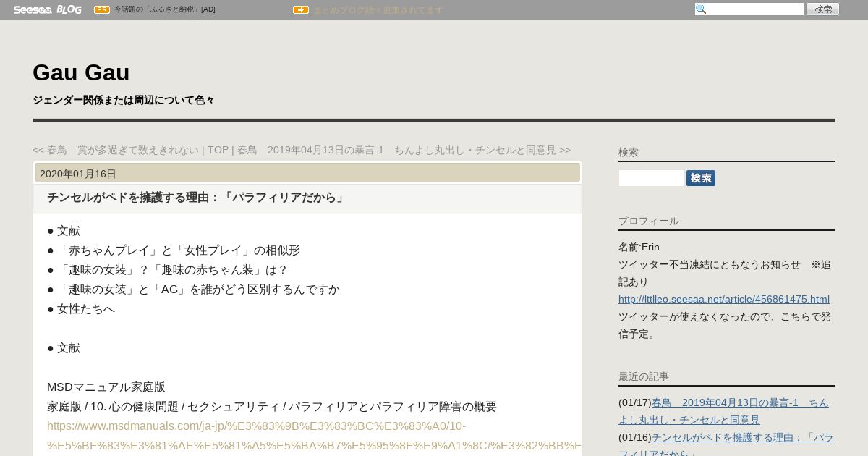Click the breadcrumb line 家庭版 / 10. 心の健康問題
Screen dimensions: 868x456
pos(272,407)
